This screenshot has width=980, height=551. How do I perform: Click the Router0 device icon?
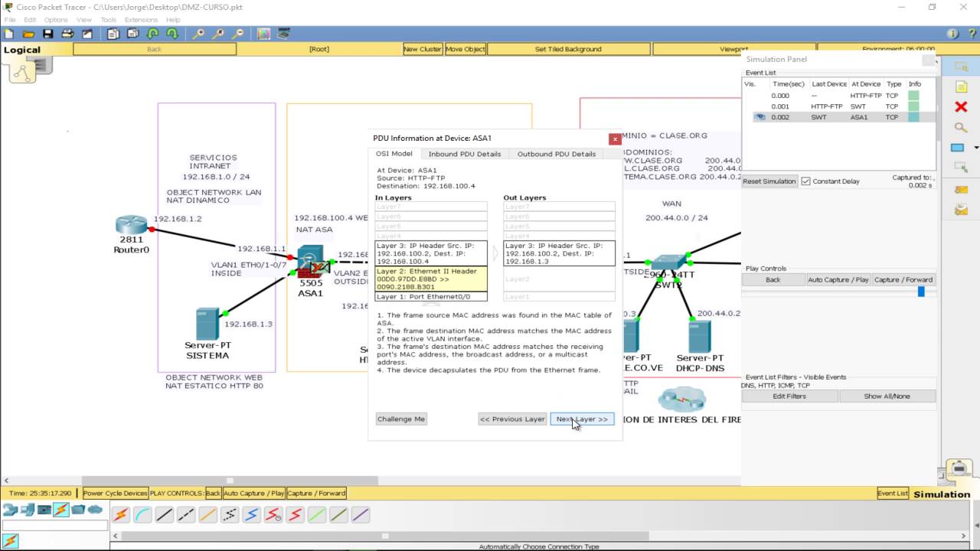(x=132, y=225)
